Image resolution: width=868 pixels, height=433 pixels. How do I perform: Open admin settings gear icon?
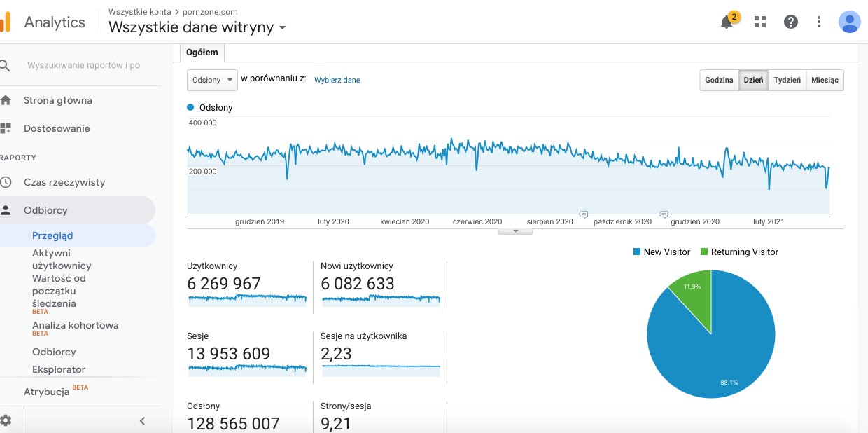point(6,420)
